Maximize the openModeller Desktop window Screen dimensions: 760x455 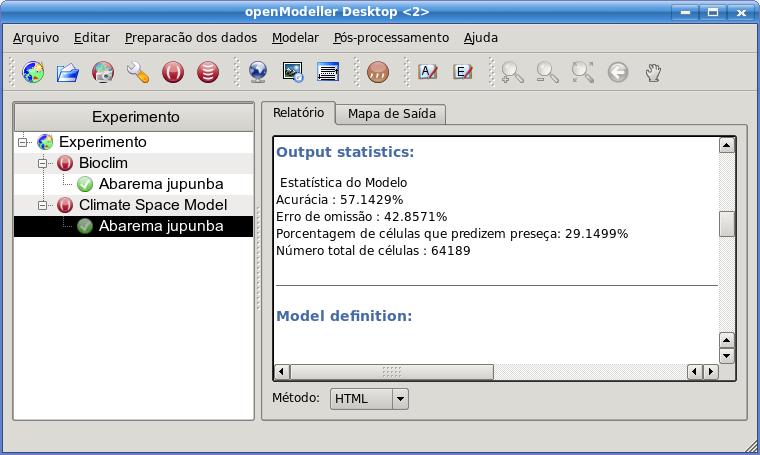pos(712,12)
